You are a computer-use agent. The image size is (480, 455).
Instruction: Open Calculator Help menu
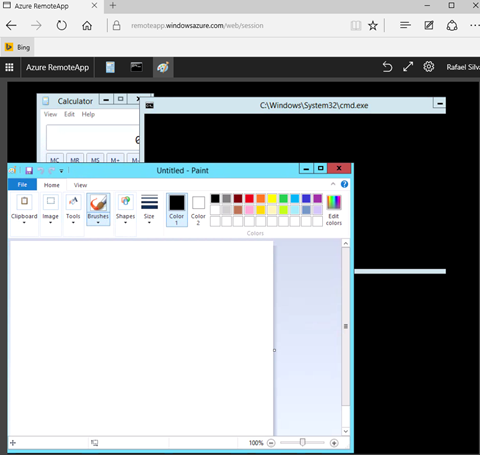click(x=88, y=114)
